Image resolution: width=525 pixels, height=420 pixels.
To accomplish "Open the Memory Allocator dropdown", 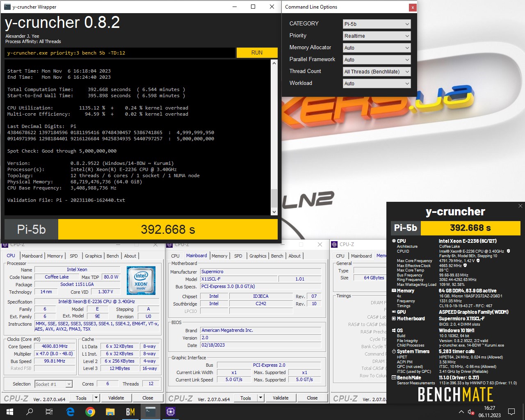I will pos(377,48).
